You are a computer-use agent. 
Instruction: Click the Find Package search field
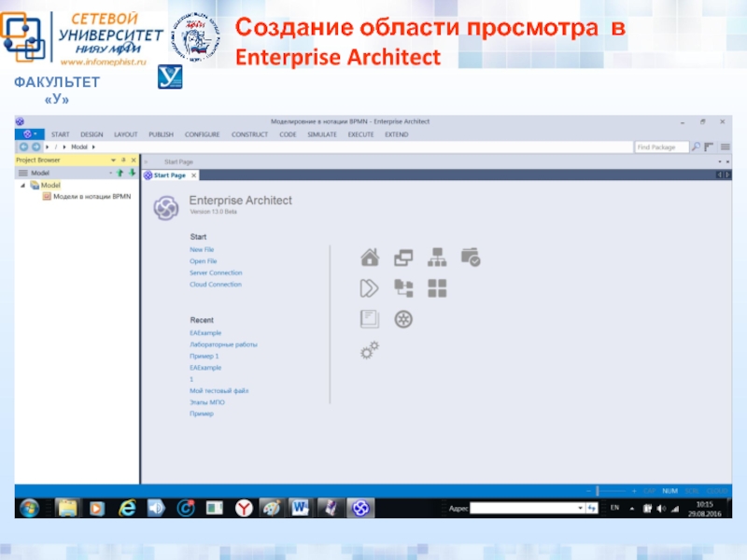point(660,147)
